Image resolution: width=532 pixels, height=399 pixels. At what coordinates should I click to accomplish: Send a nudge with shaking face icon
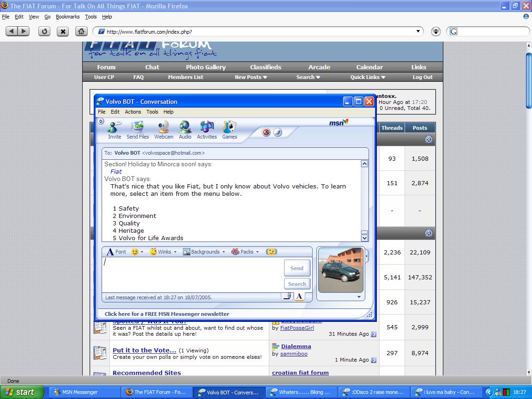pyautogui.click(x=272, y=252)
